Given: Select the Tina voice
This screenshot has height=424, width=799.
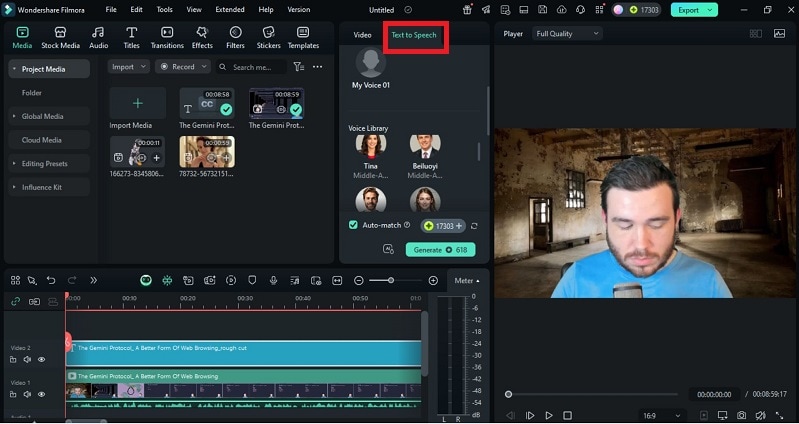Looking at the screenshot, I should (370, 156).
